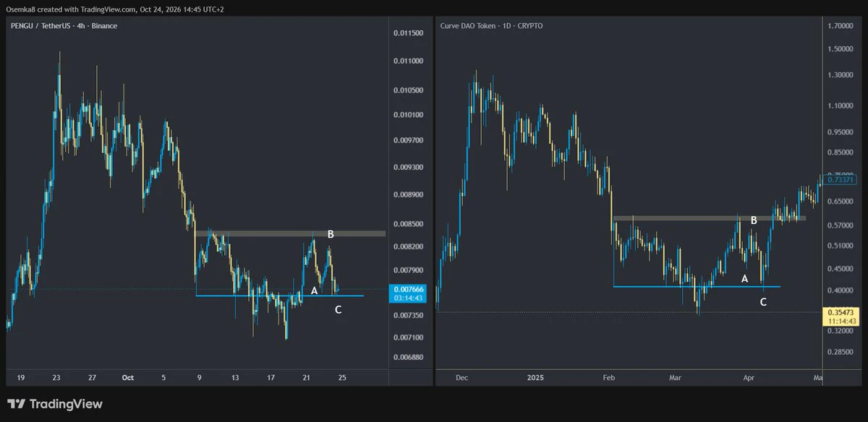The image size is (868, 422).
Task: Click label B on the PENGU chart
Action: point(331,234)
